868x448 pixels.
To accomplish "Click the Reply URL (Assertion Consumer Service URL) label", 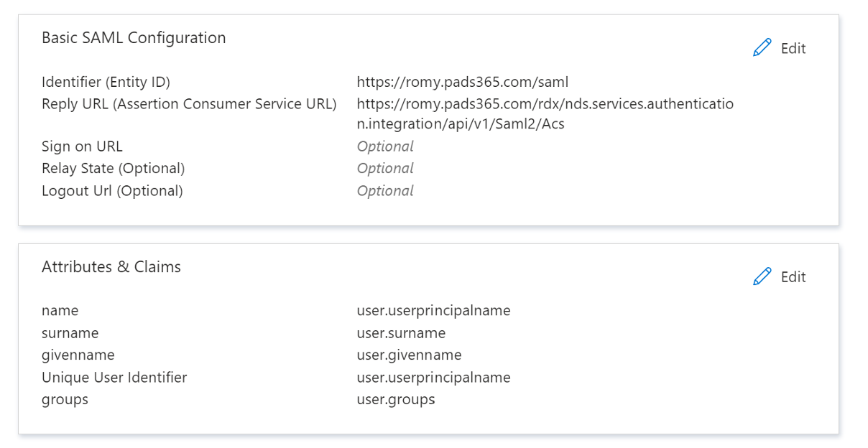I will (189, 104).
